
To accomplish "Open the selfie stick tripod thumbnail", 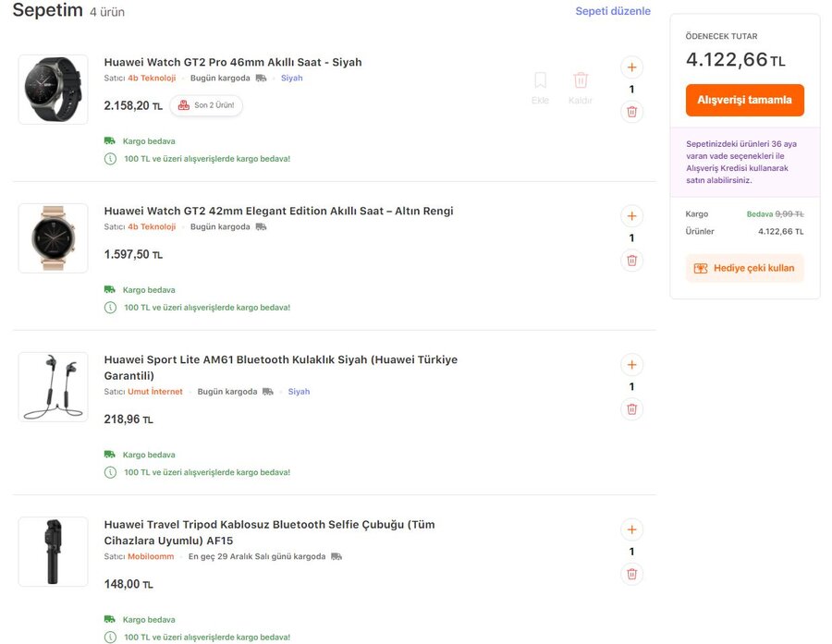I will (x=53, y=552).
